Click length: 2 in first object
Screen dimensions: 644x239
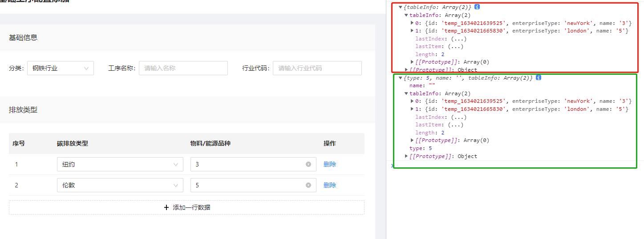click(430, 54)
